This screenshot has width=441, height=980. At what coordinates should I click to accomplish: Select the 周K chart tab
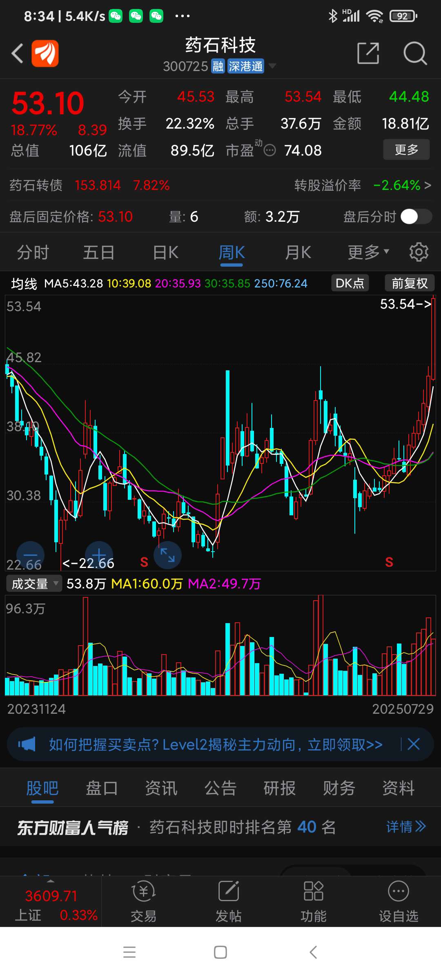(x=232, y=252)
